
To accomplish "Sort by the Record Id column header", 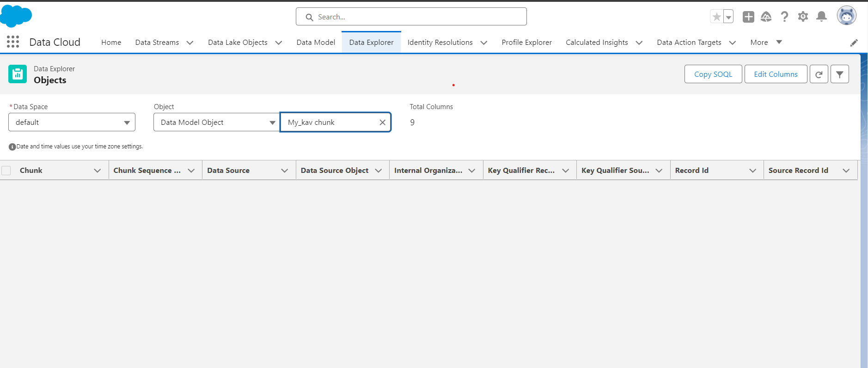I will pyautogui.click(x=691, y=171).
